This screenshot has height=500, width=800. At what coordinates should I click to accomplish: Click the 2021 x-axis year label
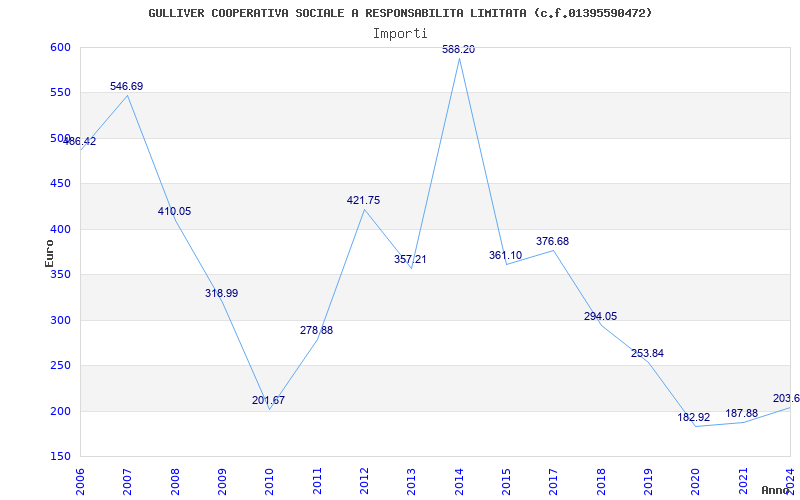(743, 481)
